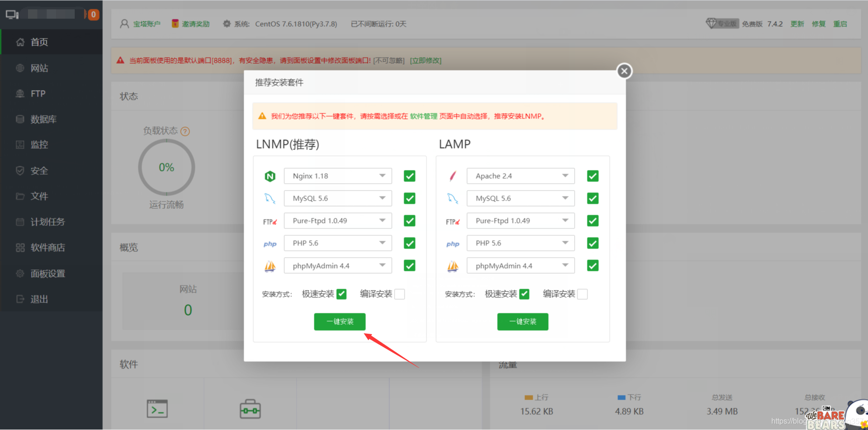Screen dimensions: 868x430
Task: Uncheck the Apache 2.4 checkbox
Action: click(x=593, y=176)
